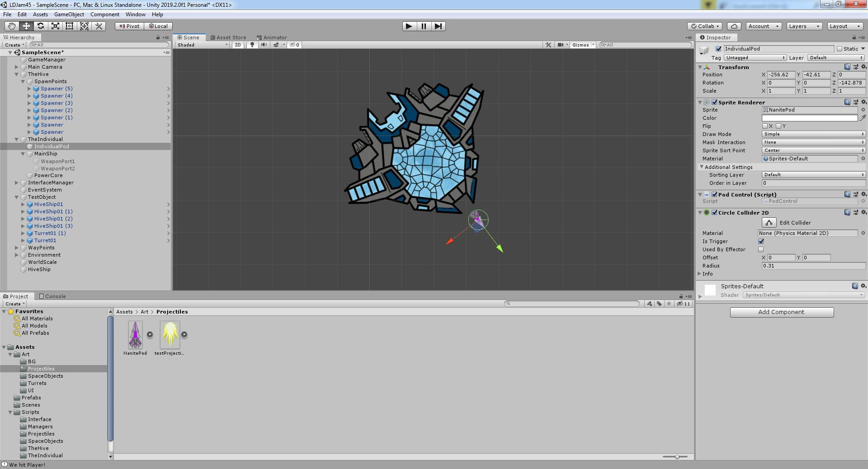Toggle 2D scene view mode
This screenshot has height=469, width=868.
(x=237, y=45)
